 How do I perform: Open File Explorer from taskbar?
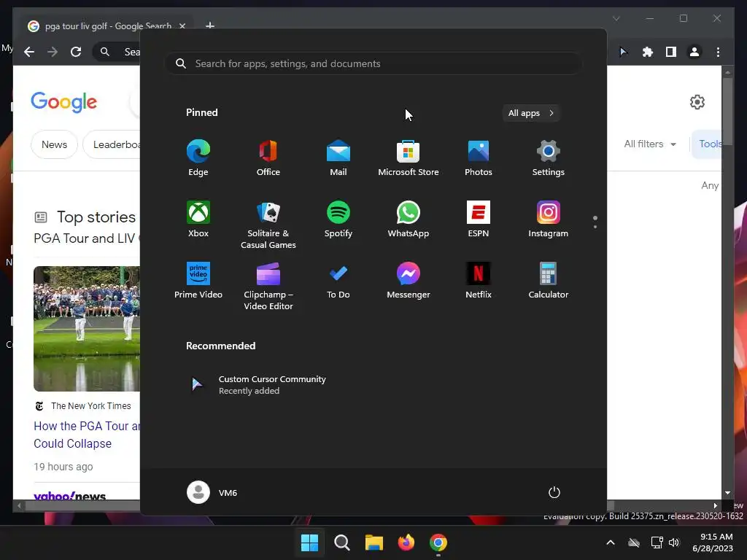pyautogui.click(x=374, y=542)
